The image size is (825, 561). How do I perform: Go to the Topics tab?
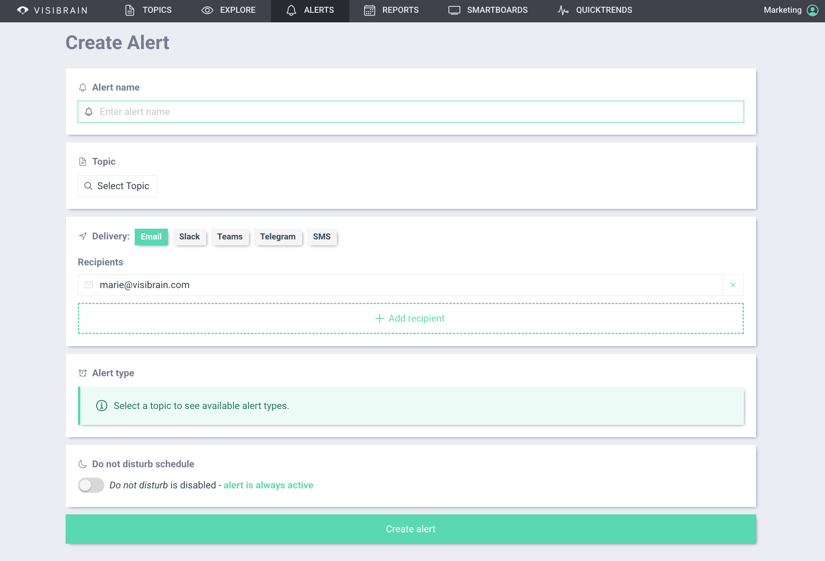148,10
